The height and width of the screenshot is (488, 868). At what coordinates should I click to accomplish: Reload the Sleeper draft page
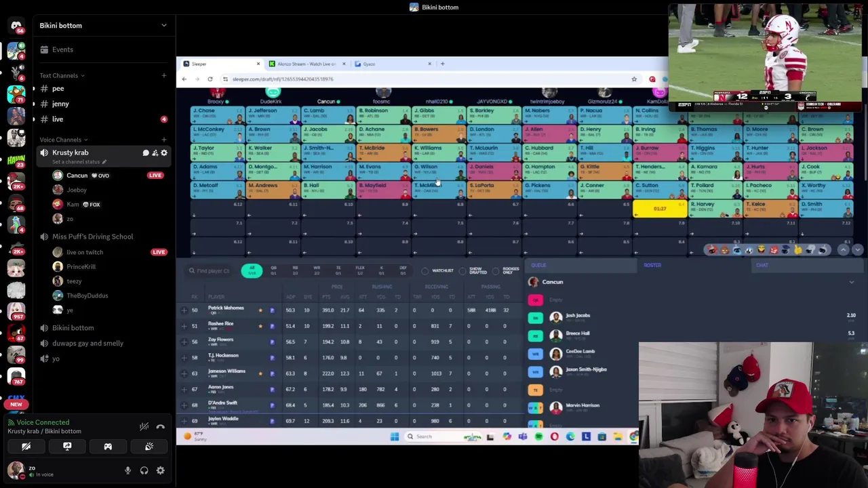[210, 79]
